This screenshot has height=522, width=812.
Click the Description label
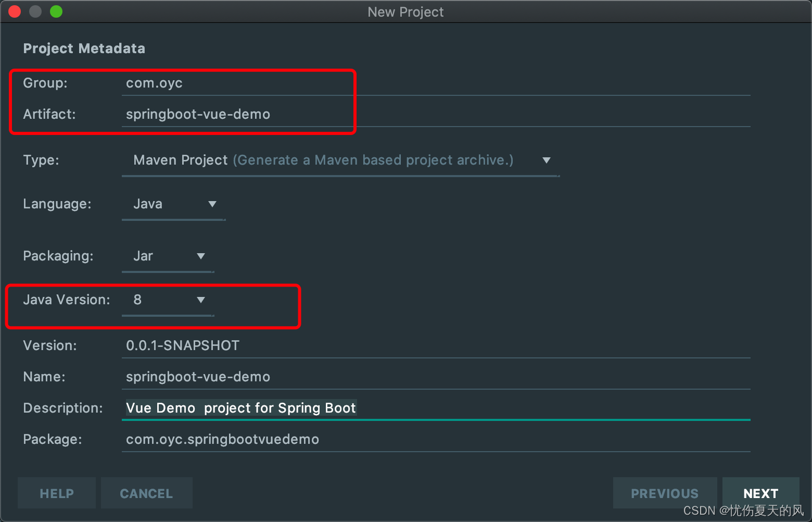(63, 408)
